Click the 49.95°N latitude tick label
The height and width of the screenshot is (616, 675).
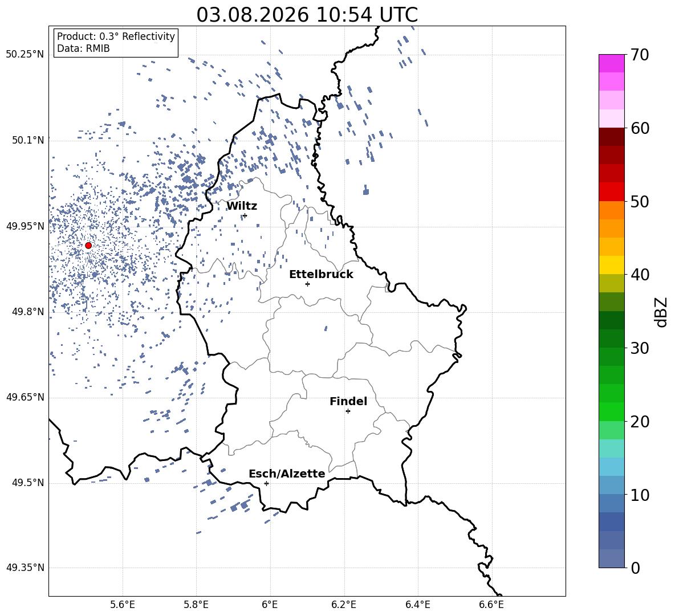(x=25, y=226)
